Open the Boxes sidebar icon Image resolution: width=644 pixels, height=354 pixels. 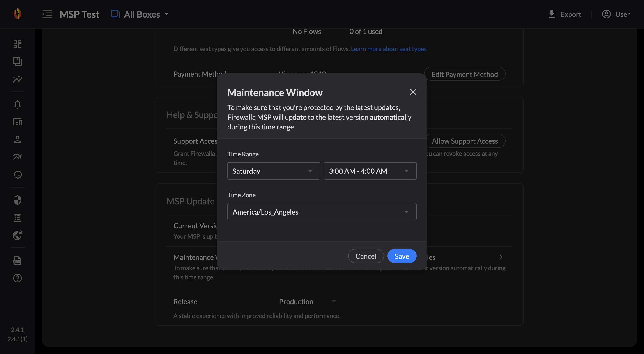point(17,61)
